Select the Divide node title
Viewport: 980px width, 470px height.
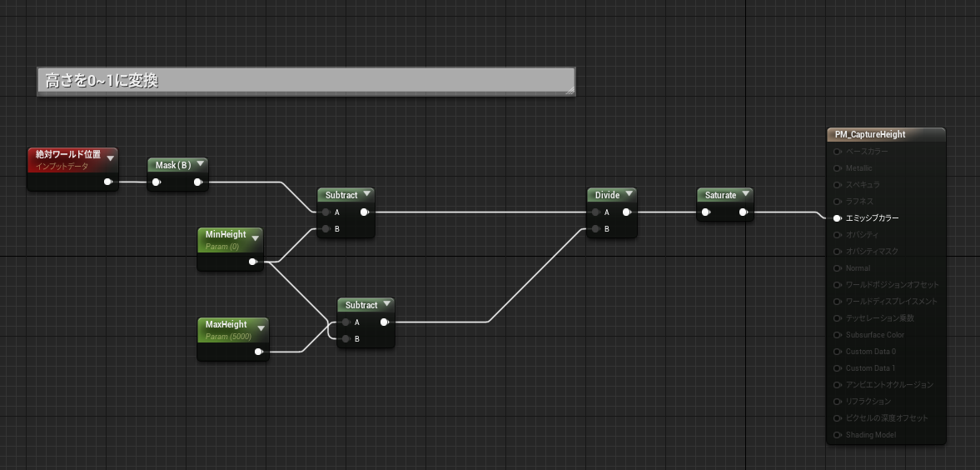coord(608,195)
